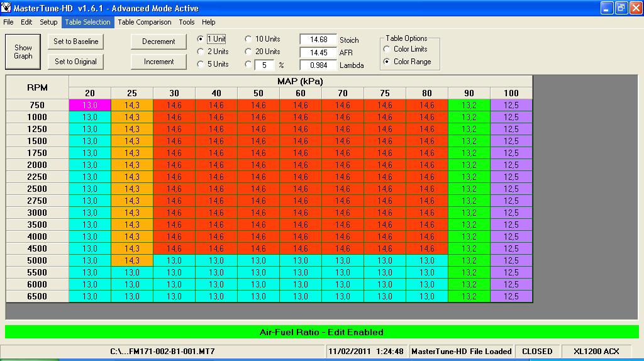This screenshot has height=361, width=644.
Task: Click the CLOSED status bar entry
Action: click(x=537, y=352)
